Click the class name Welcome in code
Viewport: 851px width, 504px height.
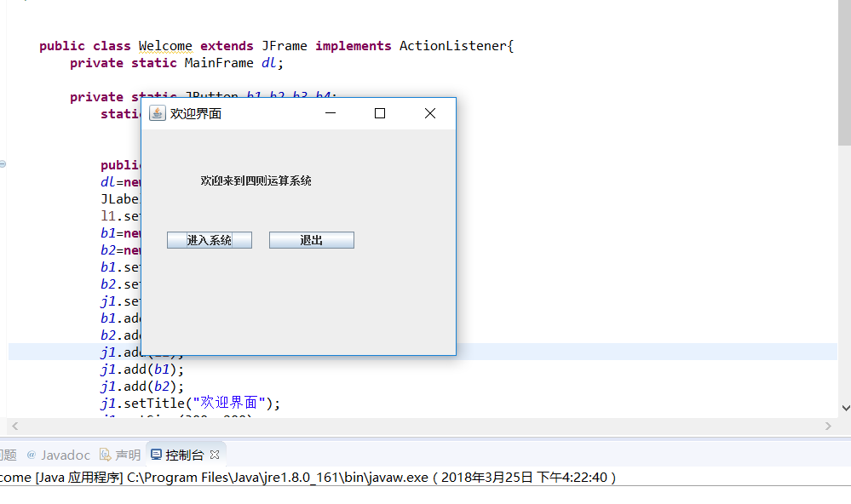click(x=165, y=46)
